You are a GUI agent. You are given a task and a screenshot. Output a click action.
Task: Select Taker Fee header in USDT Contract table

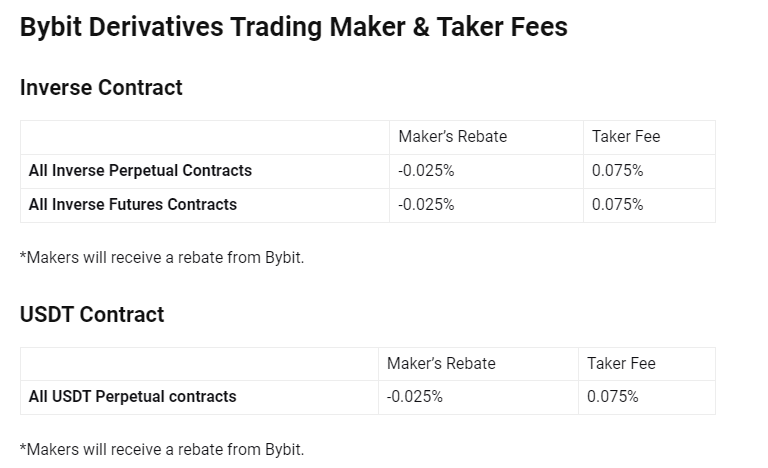pyautogui.click(x=621, y=363)
